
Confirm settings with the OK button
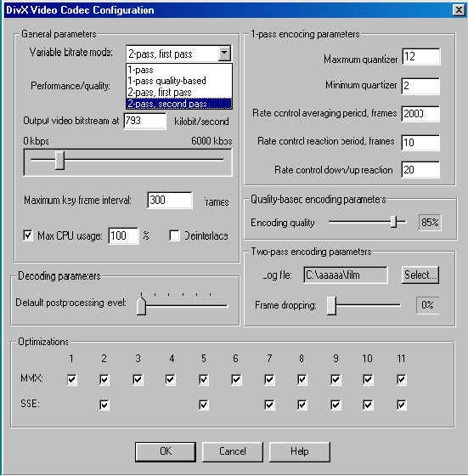[166, 451]
